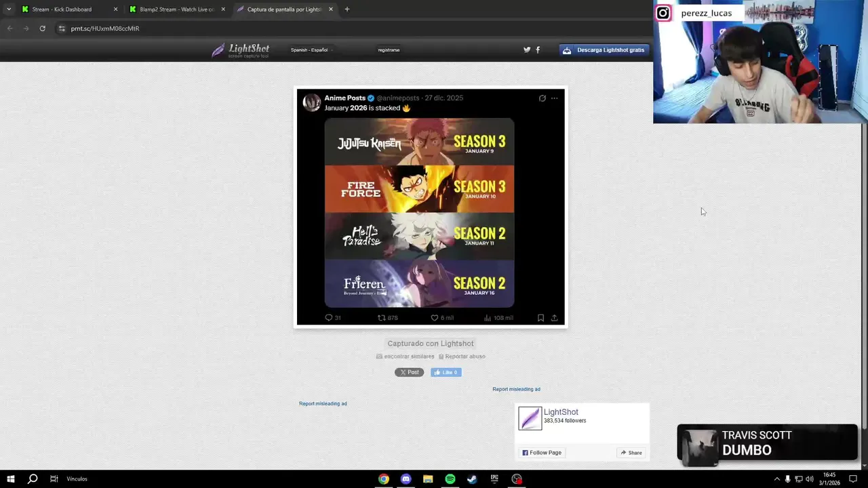Open Windows search
The image size is (868, 488).
(x=32, y=479)
